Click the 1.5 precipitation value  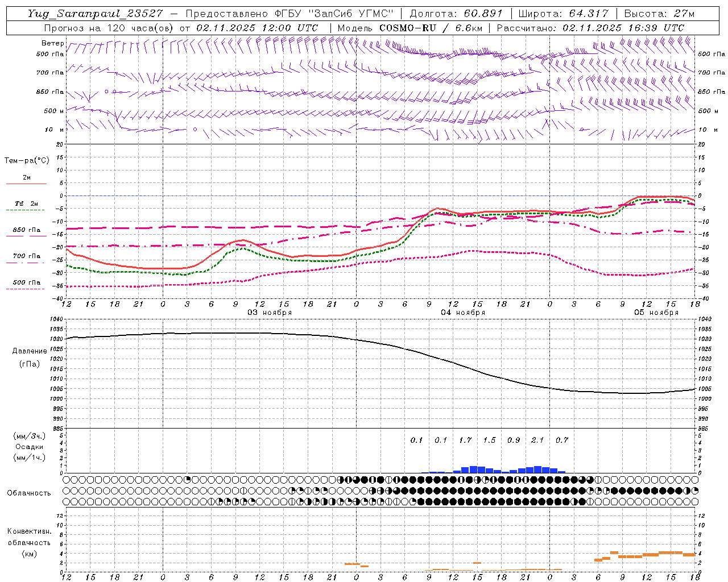[489, 440]
